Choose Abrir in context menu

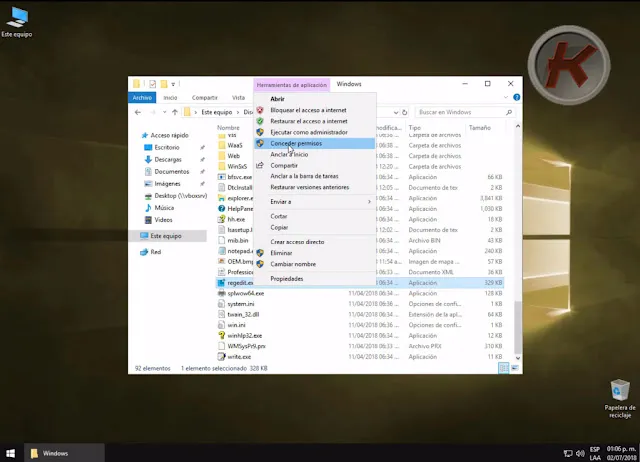(x=278, y=99)
